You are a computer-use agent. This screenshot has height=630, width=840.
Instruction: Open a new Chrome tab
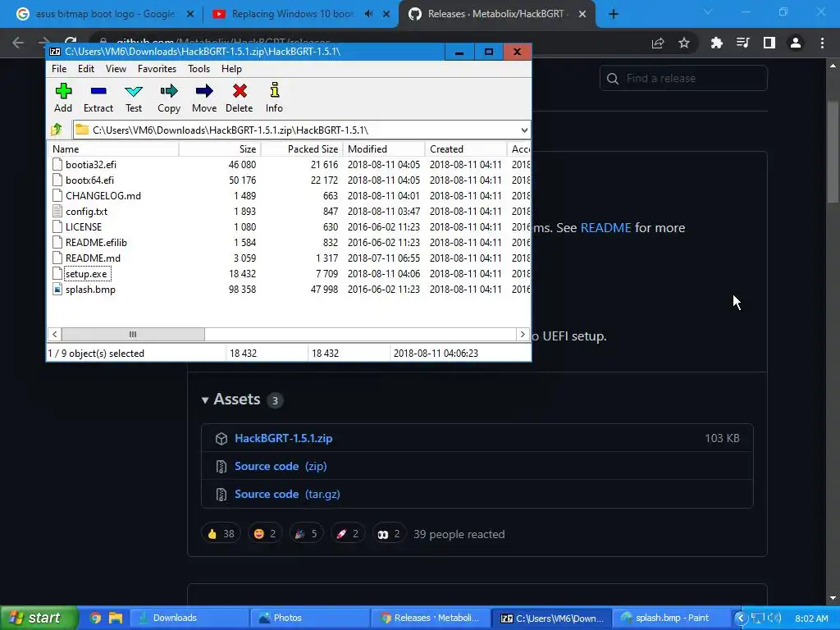click(614, 14)
